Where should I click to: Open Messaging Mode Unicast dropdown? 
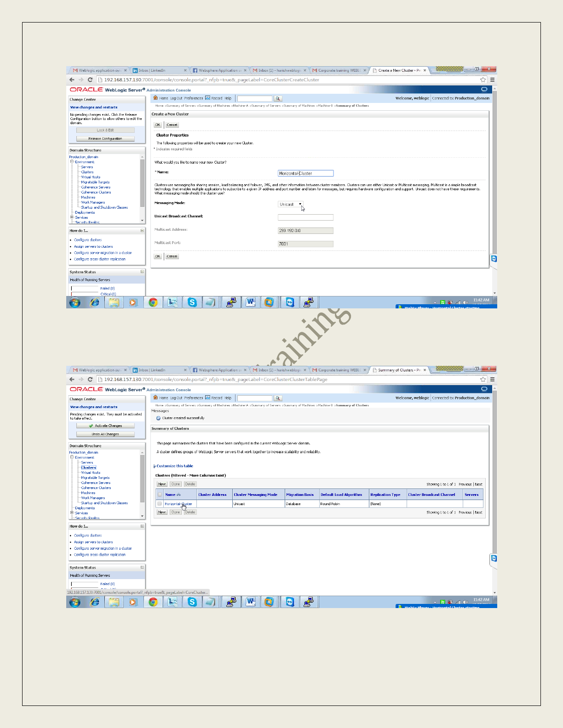tap(291, 204)
